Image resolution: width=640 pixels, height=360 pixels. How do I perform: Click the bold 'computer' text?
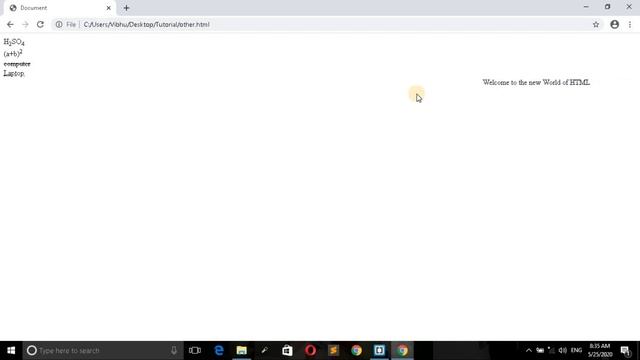click(x=17, y=64)
